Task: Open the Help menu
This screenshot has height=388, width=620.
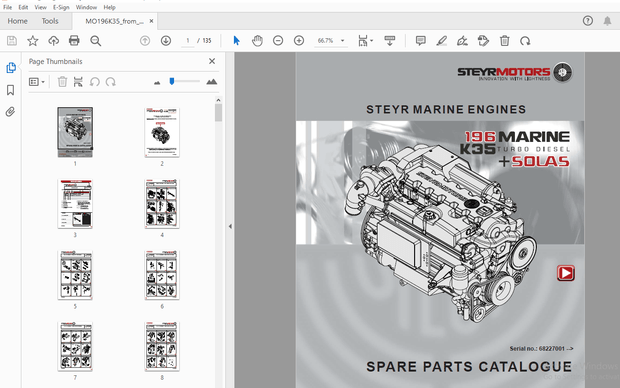Action: pos(110,7)
